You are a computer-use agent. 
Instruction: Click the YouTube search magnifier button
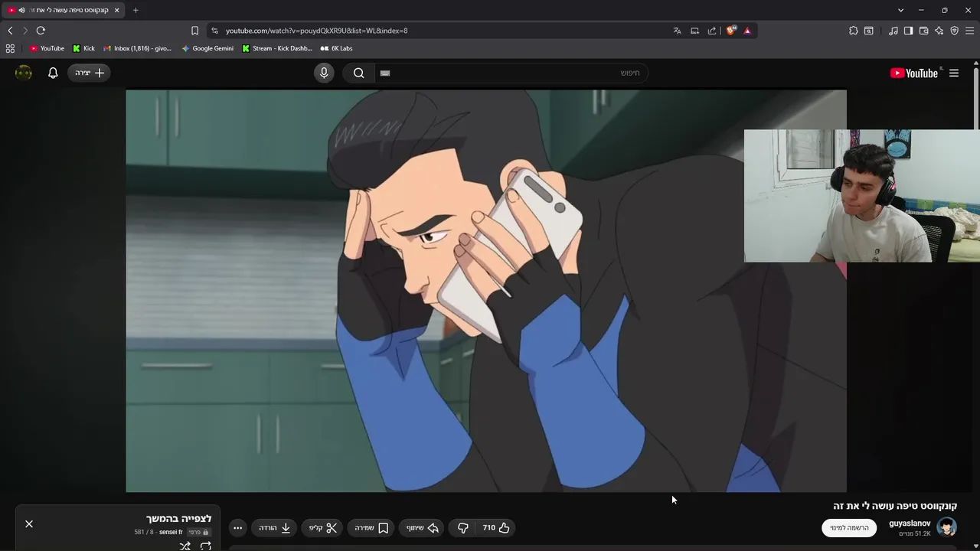358,73
